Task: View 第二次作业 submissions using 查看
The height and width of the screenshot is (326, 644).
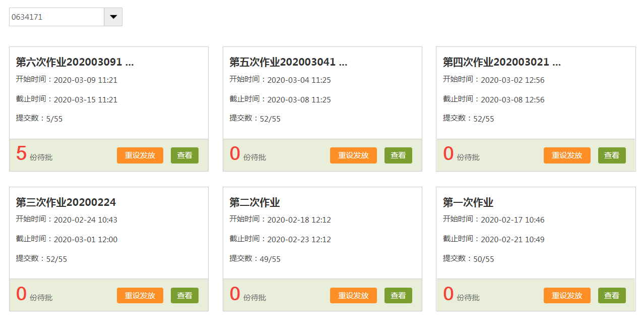Action: [398, 296]
